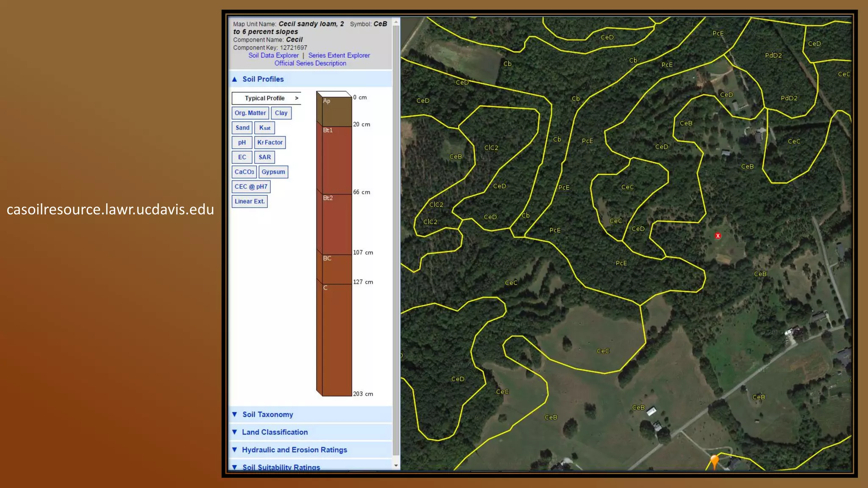Show the Clay profile
Image resolution: width=868 pixels, height=488 pixels.
tap(281, 113)
